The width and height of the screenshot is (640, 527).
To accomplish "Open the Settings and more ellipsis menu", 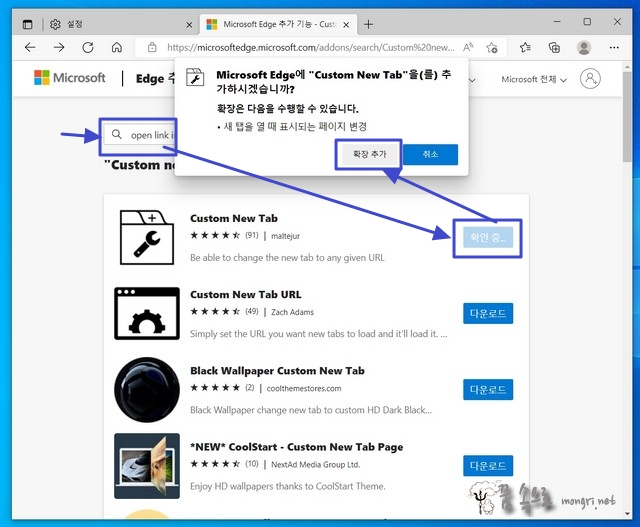I will tap(614, 48).
